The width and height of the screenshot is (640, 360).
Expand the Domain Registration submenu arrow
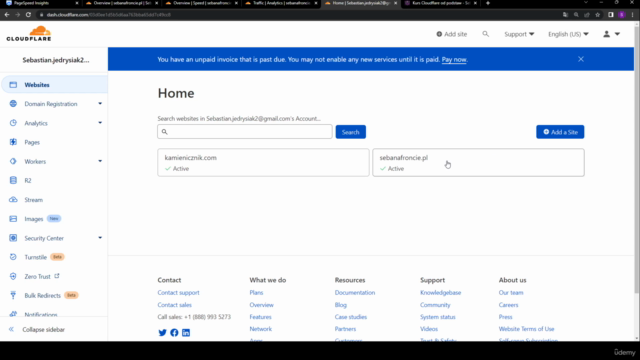[x=100, y=104]
